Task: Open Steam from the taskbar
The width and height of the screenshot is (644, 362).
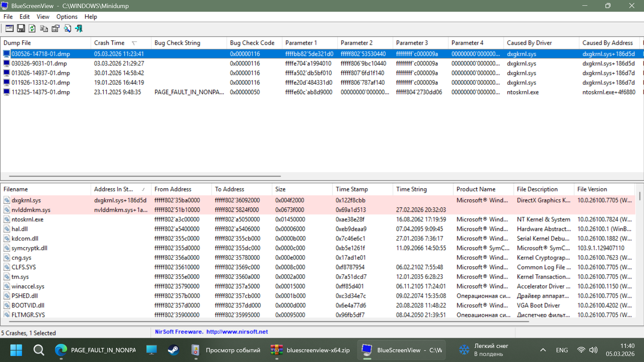Action: [x=173, y=350]
